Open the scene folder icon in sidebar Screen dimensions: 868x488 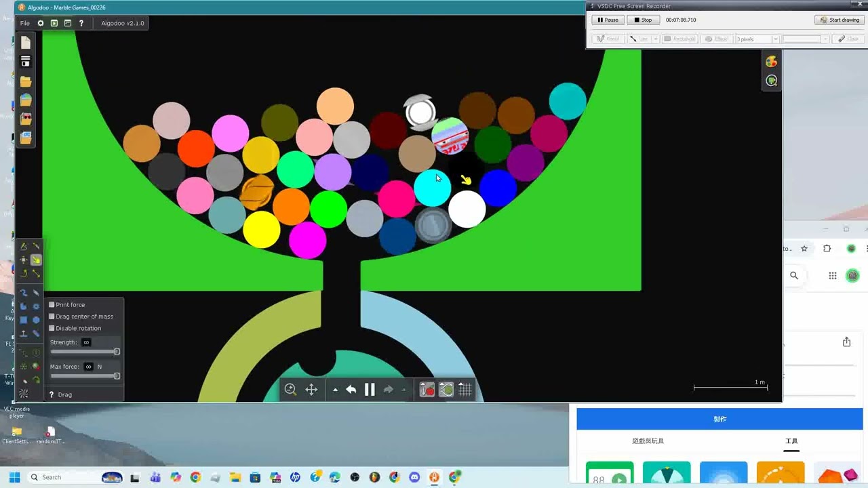26,81
